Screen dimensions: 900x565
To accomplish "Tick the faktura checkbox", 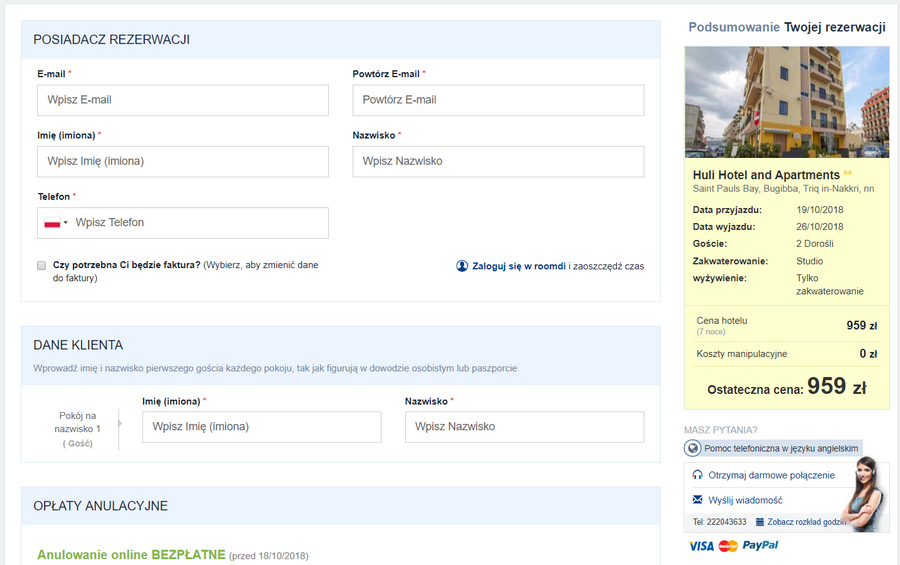I will click(x=41, y=265).
